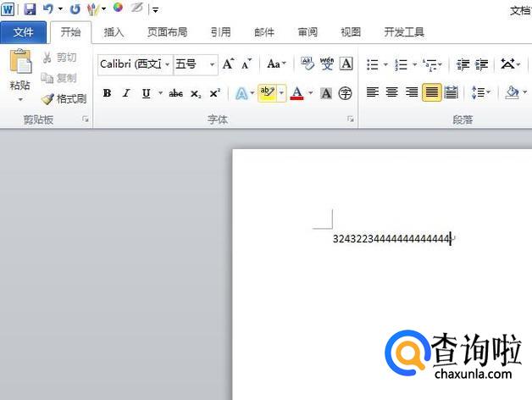Click Shrink Font icon
This screenshot has width=532, height=400.
[247, 64]
